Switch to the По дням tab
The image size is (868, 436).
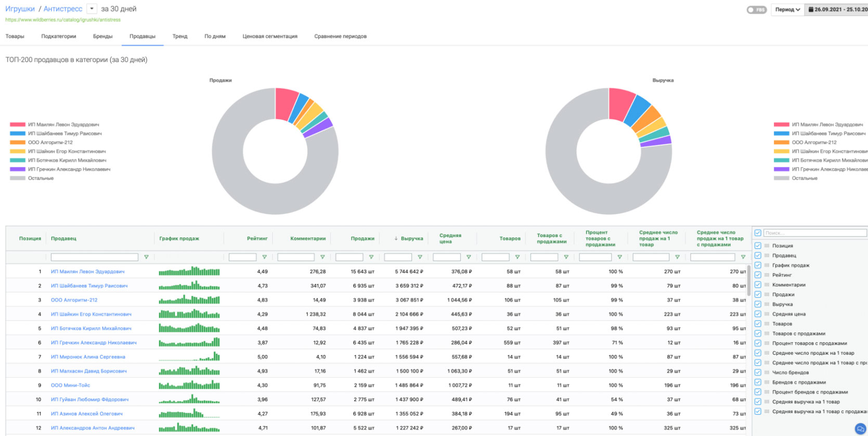click(x=215, y=36)
